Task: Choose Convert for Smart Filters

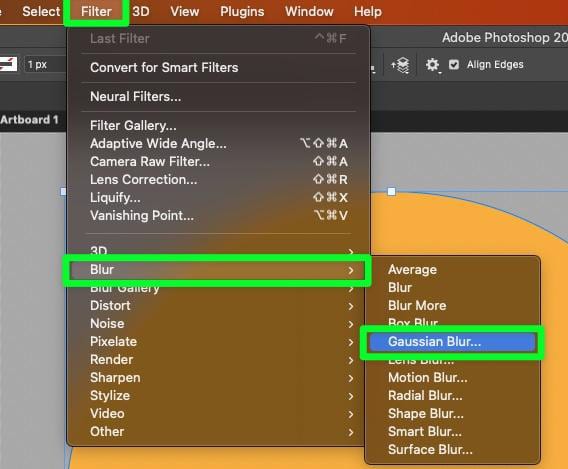Action: click(x=218, y=68)
